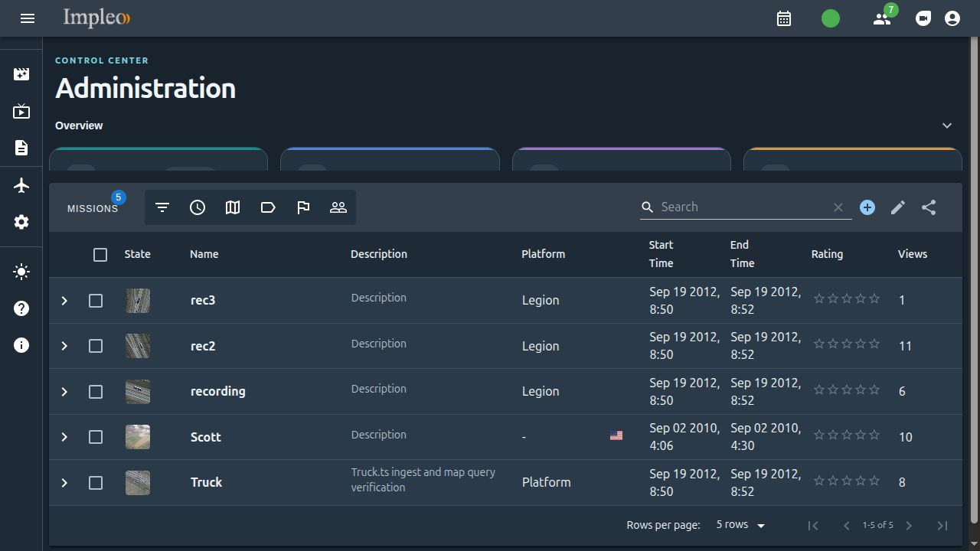Open the user account profile icon
This screenshot has height=551, width=980.
[x=952, y=18]
